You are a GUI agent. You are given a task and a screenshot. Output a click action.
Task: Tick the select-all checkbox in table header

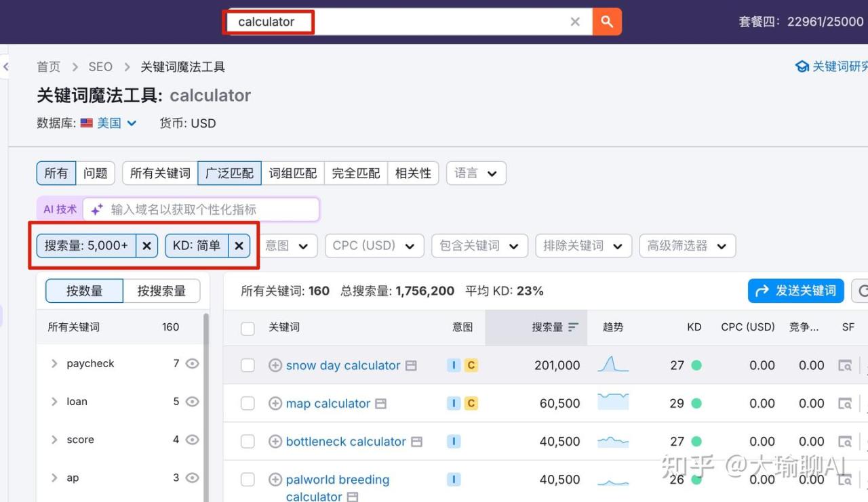coord(248,328)
